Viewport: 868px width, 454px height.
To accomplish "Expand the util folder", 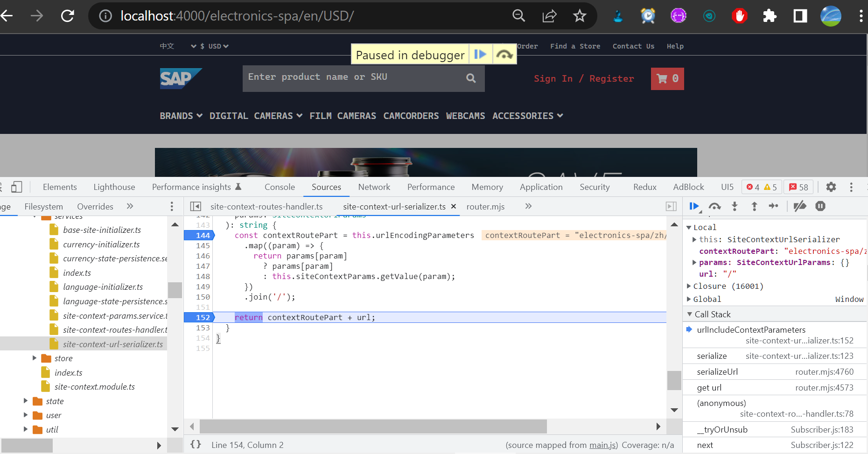I will click(26, 429).
